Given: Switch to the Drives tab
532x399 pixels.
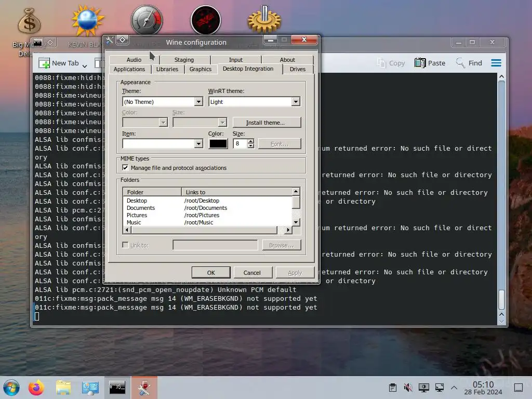Looking at the screenshot, I should click(x=298, y=69).
